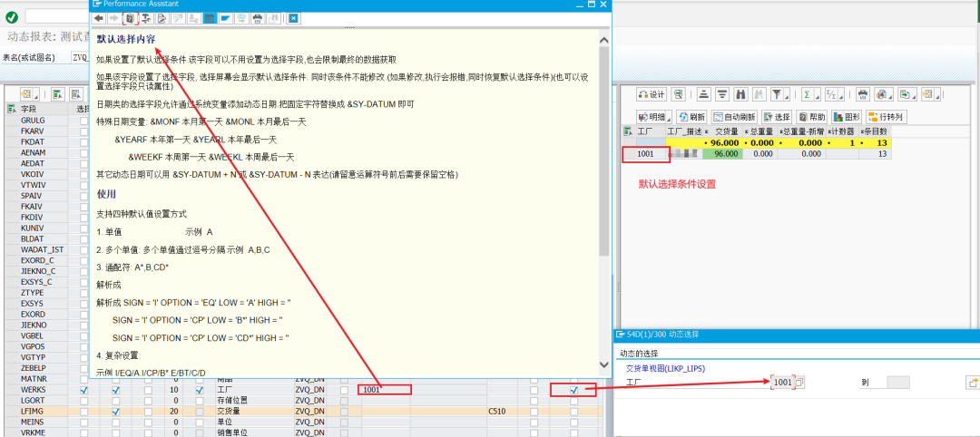Open multiple selection icon next to 工厂 1001

pyautogui.click(x=800, y=383)
